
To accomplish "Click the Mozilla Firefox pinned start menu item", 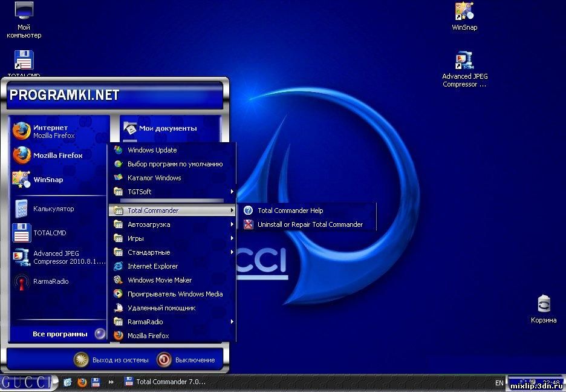I will point(59,155).
